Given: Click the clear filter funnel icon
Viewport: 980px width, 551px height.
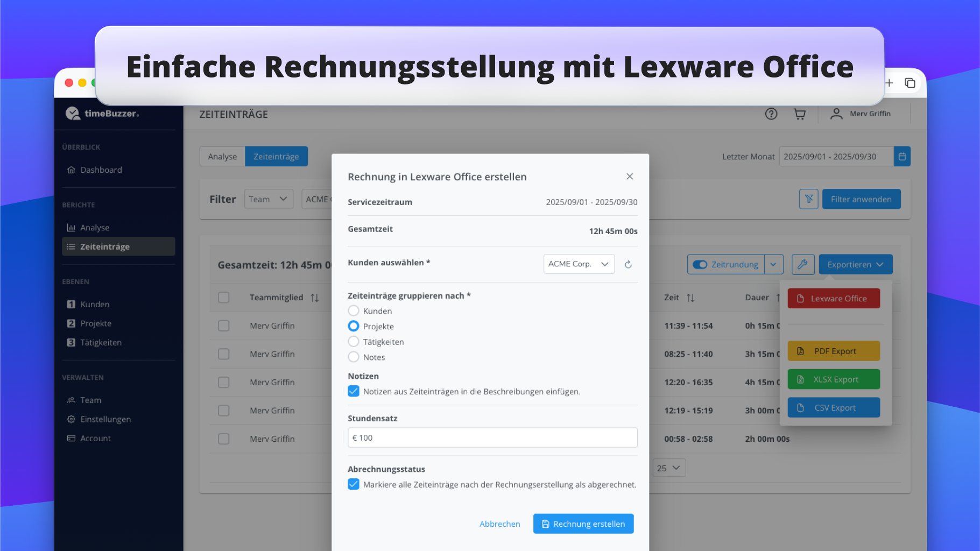Looking at the screenshot, I should coord(808,199).
